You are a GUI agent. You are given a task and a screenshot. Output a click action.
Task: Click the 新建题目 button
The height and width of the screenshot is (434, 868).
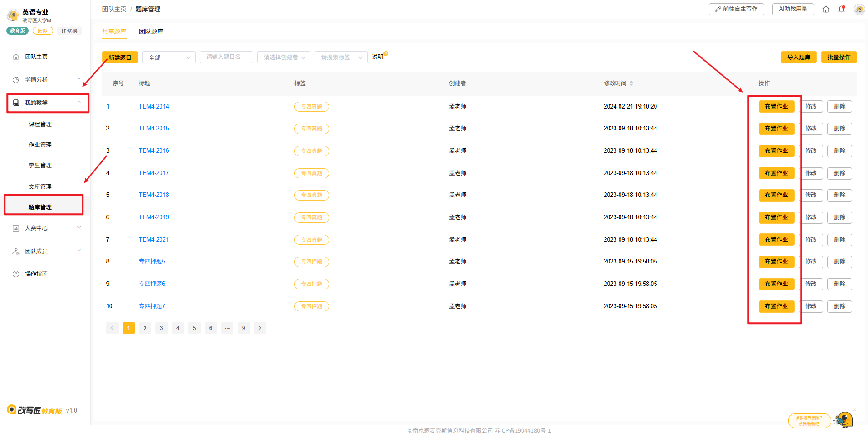[120, 57]
